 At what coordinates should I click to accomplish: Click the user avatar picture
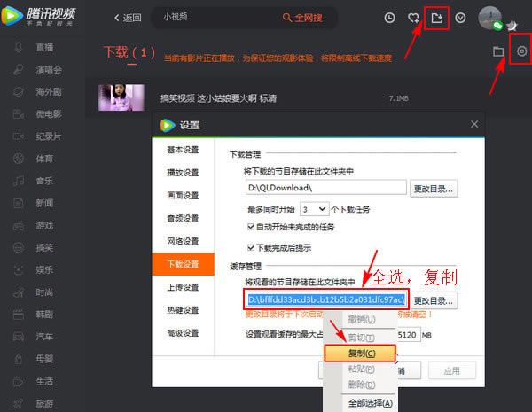coord(490,18)
